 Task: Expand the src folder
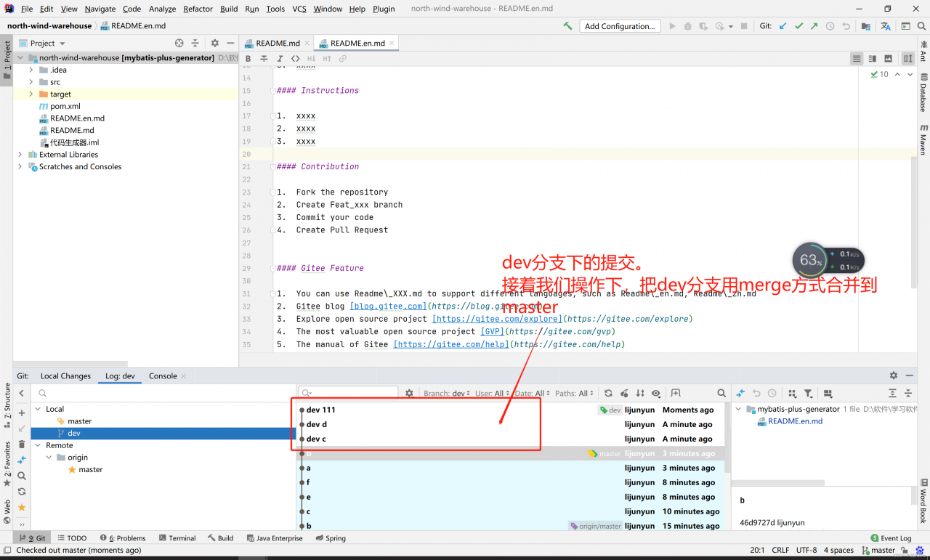coord(31,82)
